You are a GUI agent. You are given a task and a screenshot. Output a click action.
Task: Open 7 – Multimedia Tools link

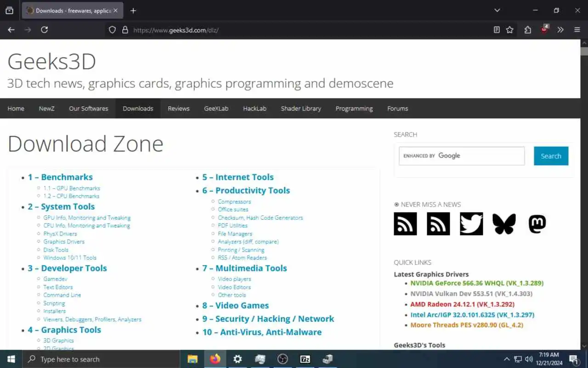pyautogui.click(x=244, y=268)
